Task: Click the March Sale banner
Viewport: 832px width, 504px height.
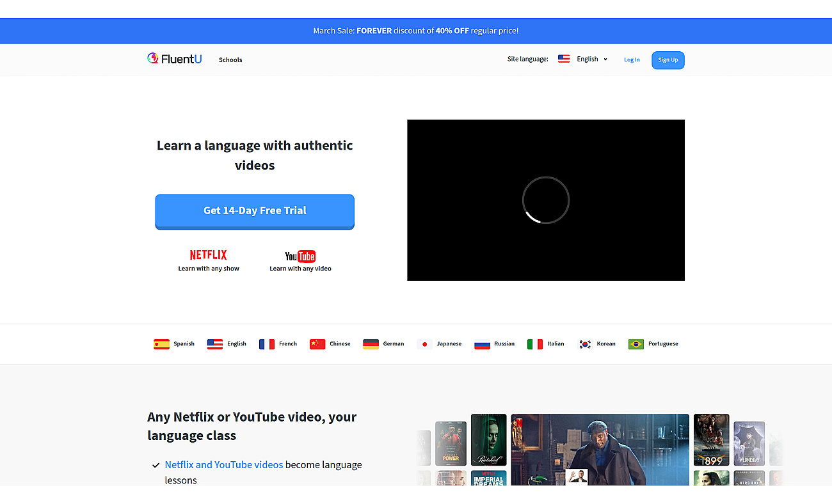Action: click(416, 31)
